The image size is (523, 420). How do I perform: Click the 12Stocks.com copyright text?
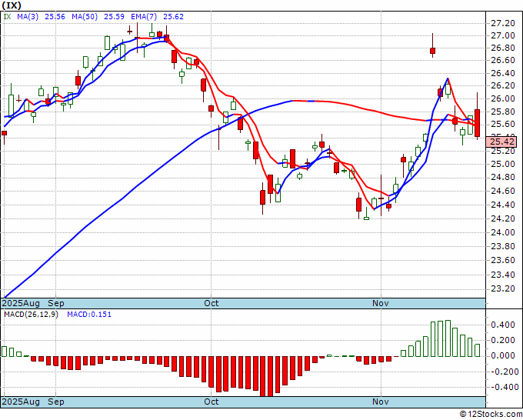pos(491,415)
